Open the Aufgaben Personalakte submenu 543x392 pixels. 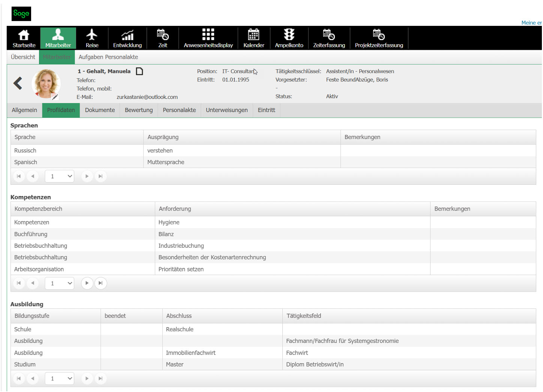click(108, 57)
